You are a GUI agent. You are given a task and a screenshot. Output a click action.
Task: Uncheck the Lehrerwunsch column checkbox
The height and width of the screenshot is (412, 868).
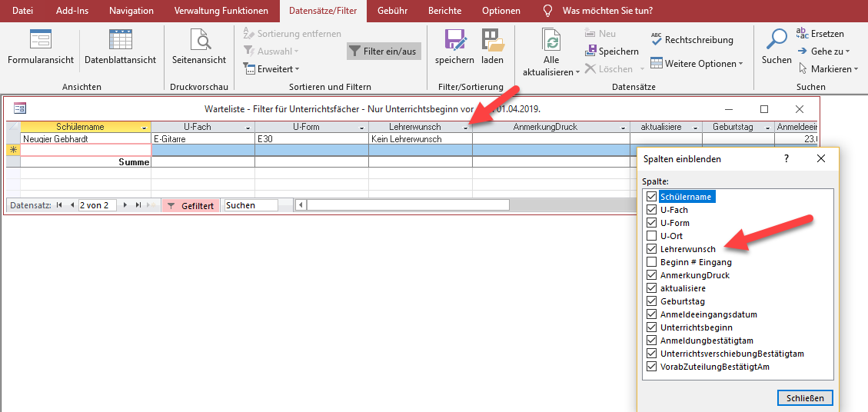(x=652, y=249)
